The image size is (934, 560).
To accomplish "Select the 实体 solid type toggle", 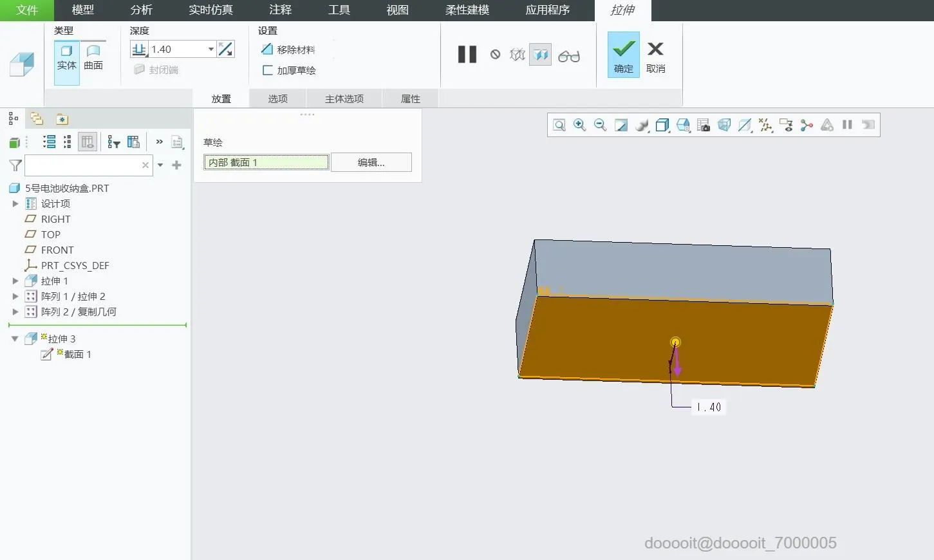I will point(66,56).
